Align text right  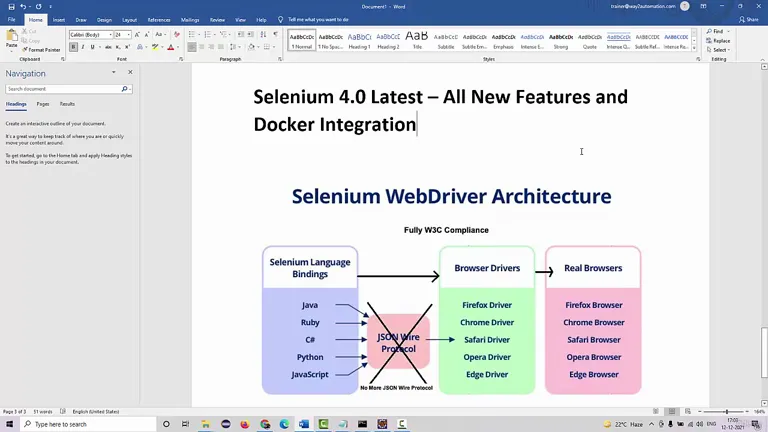(x=211, y=47)
